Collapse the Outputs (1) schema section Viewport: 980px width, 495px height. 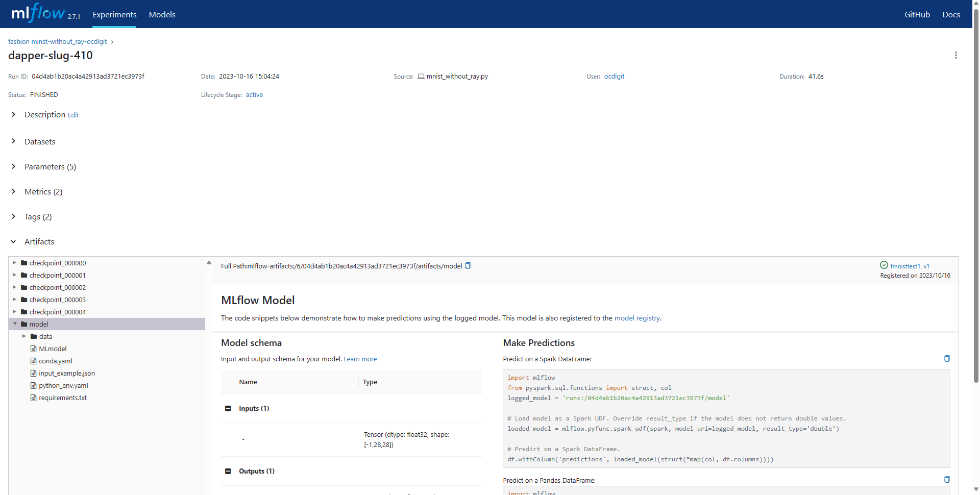(228, 472)
